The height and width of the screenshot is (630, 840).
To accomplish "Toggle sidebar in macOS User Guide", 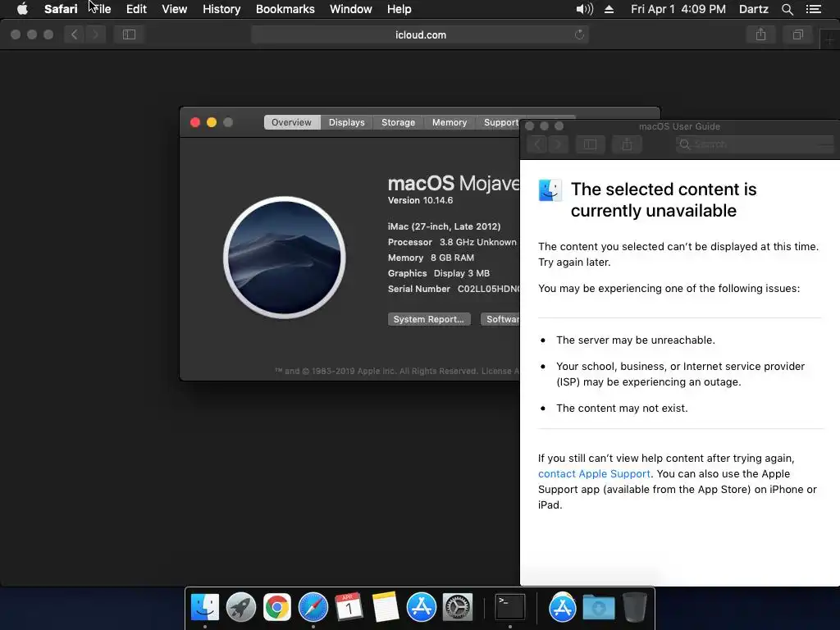I will pos(590,144).
